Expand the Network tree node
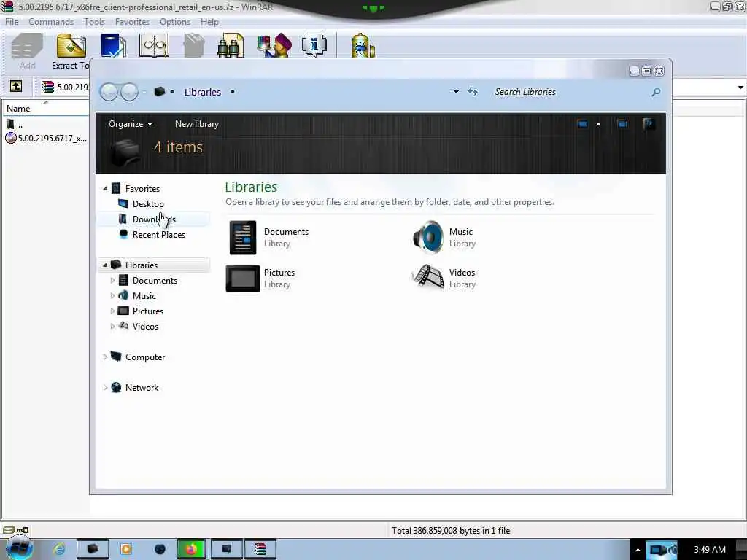This screenshot has height=560, width=747. (105, 388)
